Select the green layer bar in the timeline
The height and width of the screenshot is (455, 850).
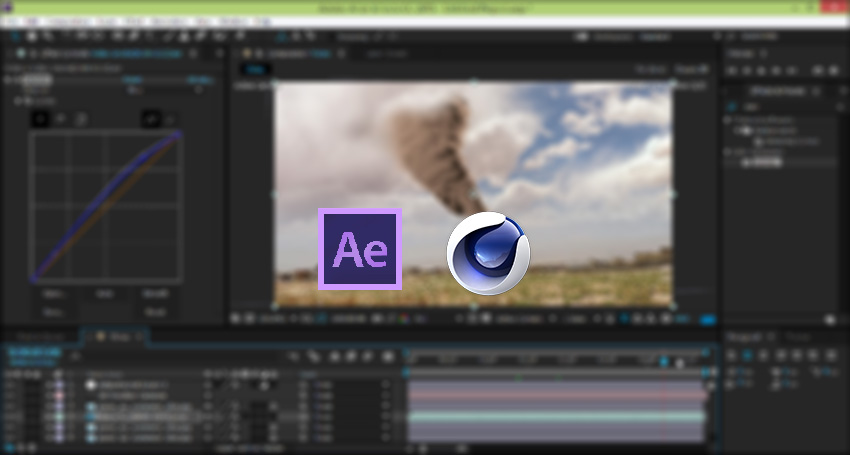pos(557,416)
